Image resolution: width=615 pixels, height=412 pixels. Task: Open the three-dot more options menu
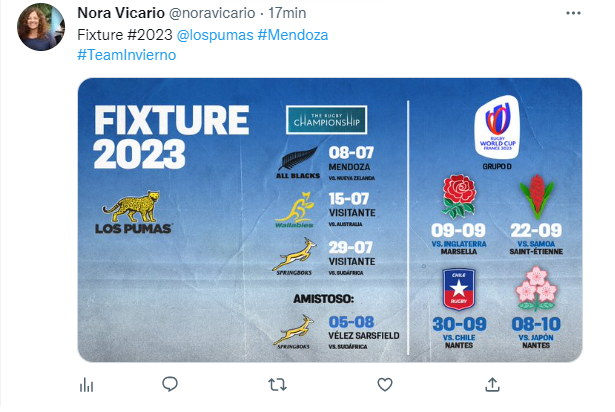click(x=572, y=16)
